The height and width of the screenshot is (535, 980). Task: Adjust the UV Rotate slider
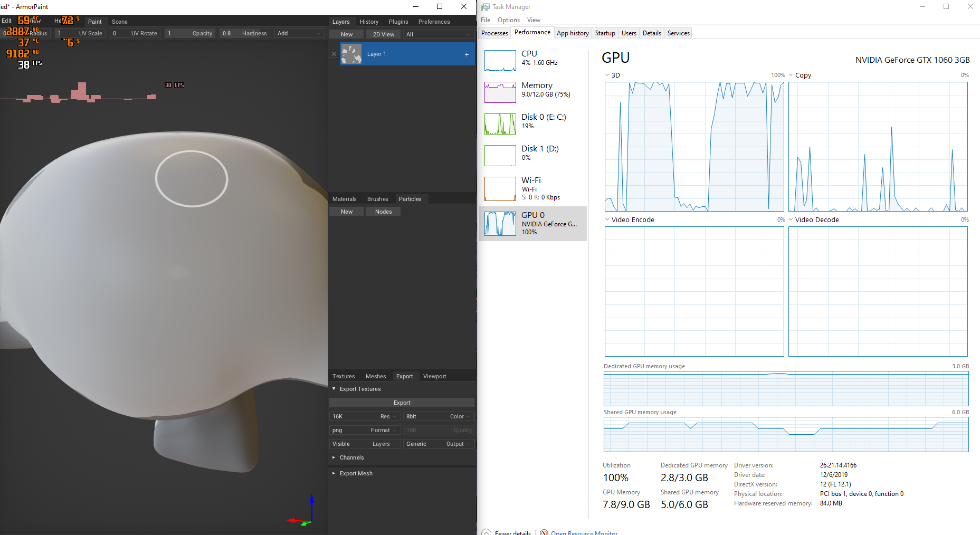pos(135,33)
